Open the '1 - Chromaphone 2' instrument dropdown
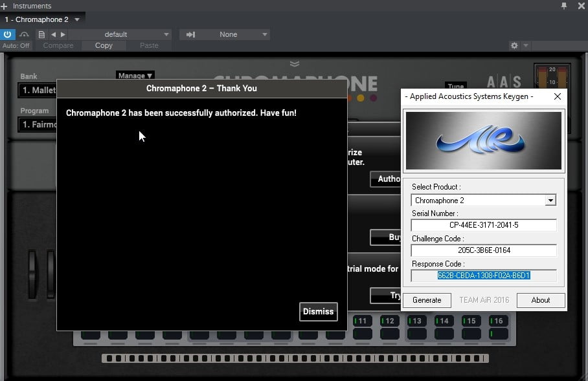 [42, 19]
